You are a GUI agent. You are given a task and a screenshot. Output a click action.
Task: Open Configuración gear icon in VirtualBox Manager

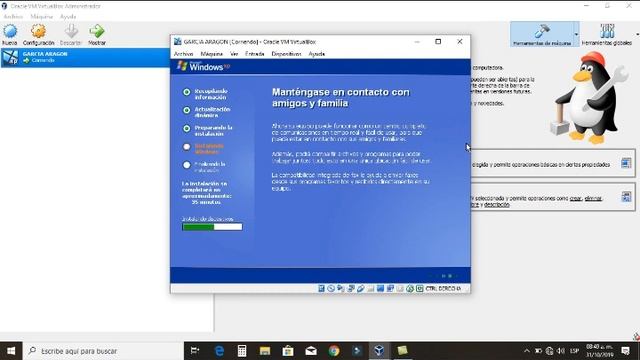[x=38, y=34]
